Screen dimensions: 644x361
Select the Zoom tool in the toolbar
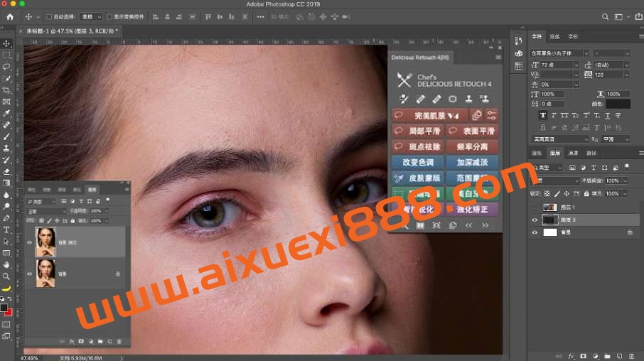(6, 276)
